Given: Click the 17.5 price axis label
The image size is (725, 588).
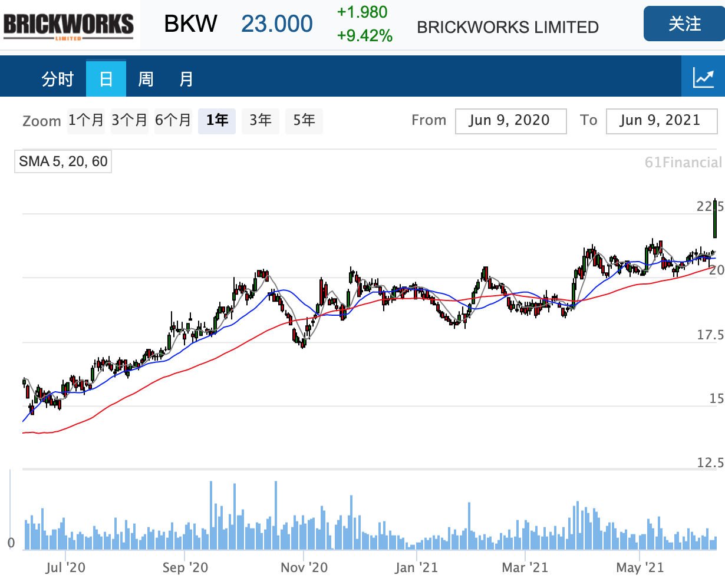Looking at the screenshot, I should coord(710,335).
